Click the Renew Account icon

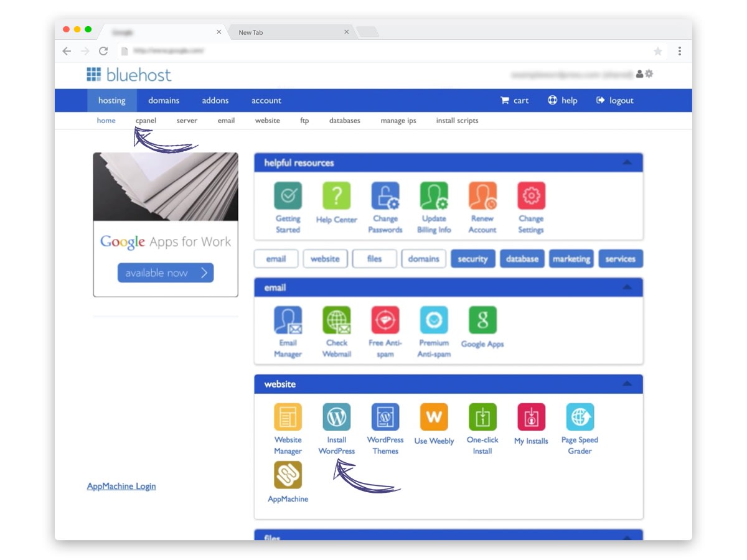point(482,196)
